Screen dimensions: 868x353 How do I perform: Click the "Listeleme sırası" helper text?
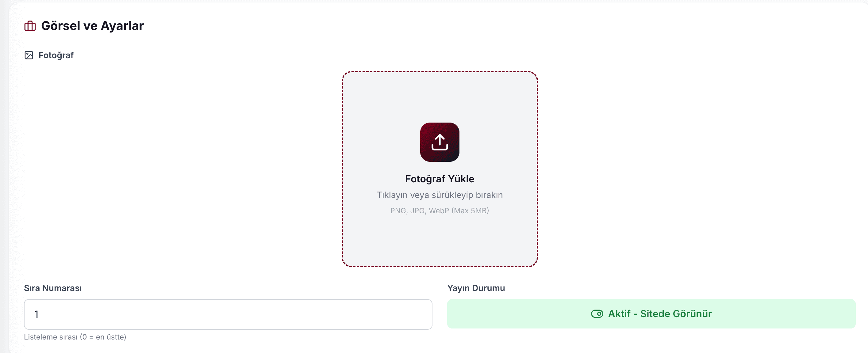click(51, 337)
